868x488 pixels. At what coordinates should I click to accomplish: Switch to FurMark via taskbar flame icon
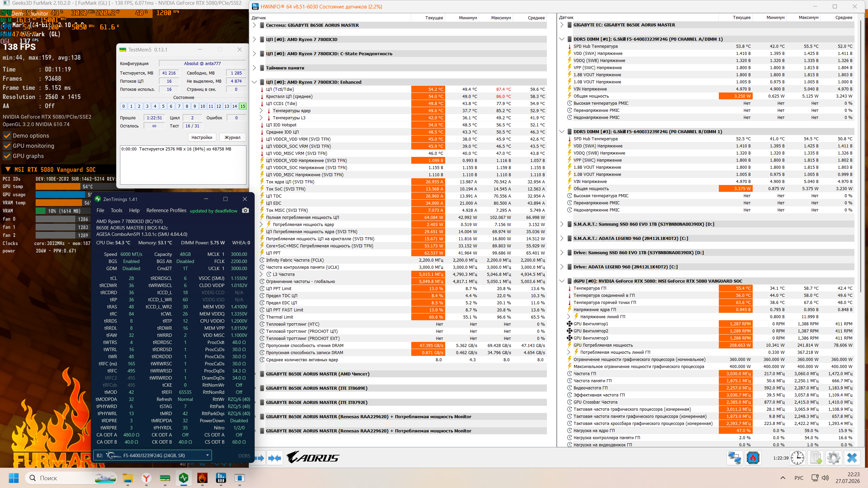[x=202, y=478]
